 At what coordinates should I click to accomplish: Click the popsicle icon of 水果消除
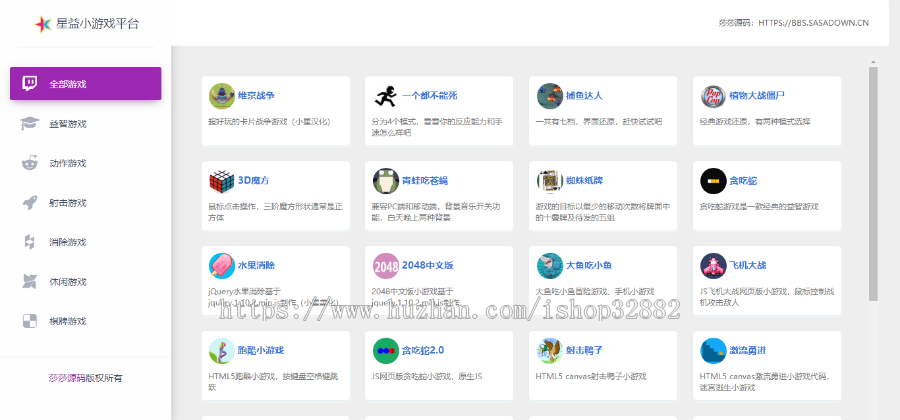pyautogui.click(x=222, y=266)
